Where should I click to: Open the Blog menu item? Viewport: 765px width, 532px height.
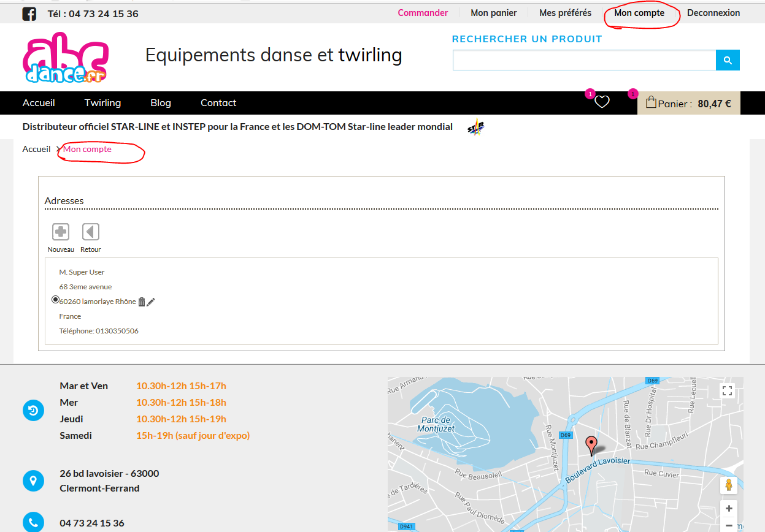tap(161, 103)
